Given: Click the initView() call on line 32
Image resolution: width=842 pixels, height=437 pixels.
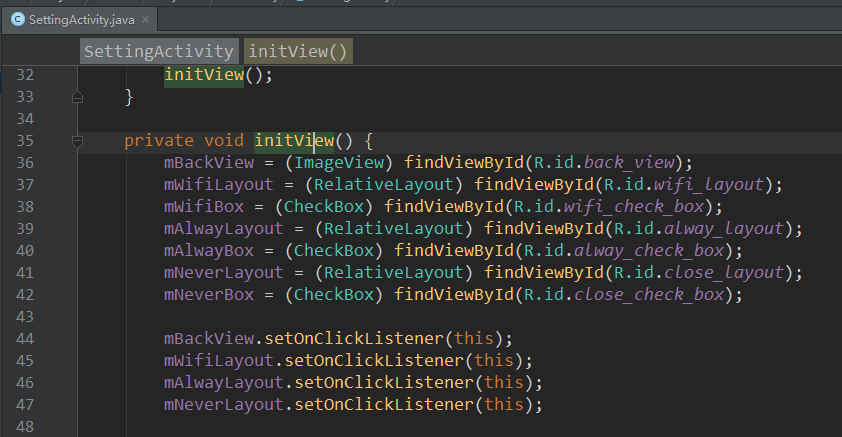Looking at the screenshot, I should coord(204,75).
